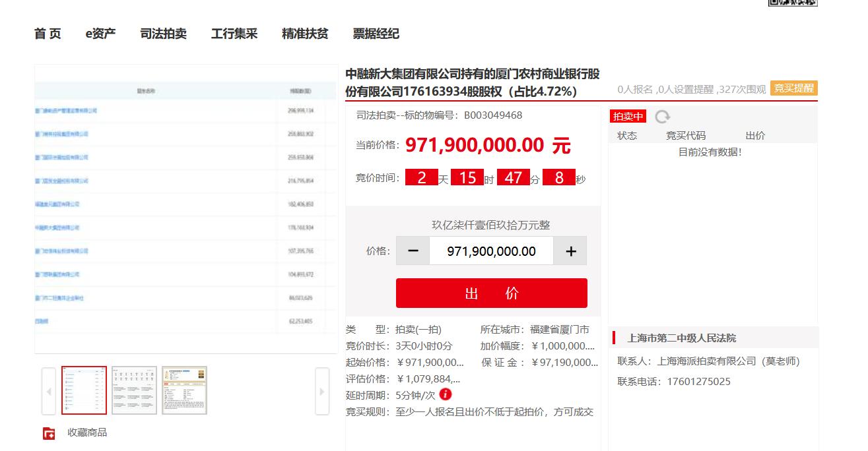The height and width of the screenshot is (451, 868).
Task: Go to the 司法拍卖 section
Action: click(164, 34)
